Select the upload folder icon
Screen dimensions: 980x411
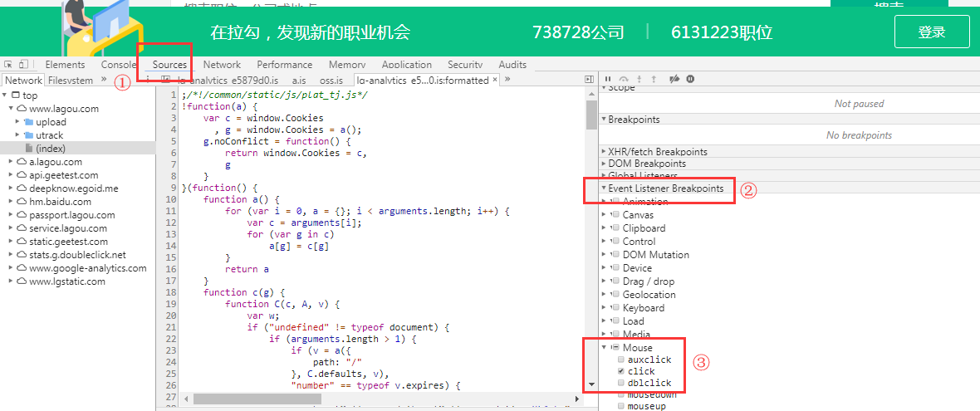pyautogui.click(x=28, y=122)
